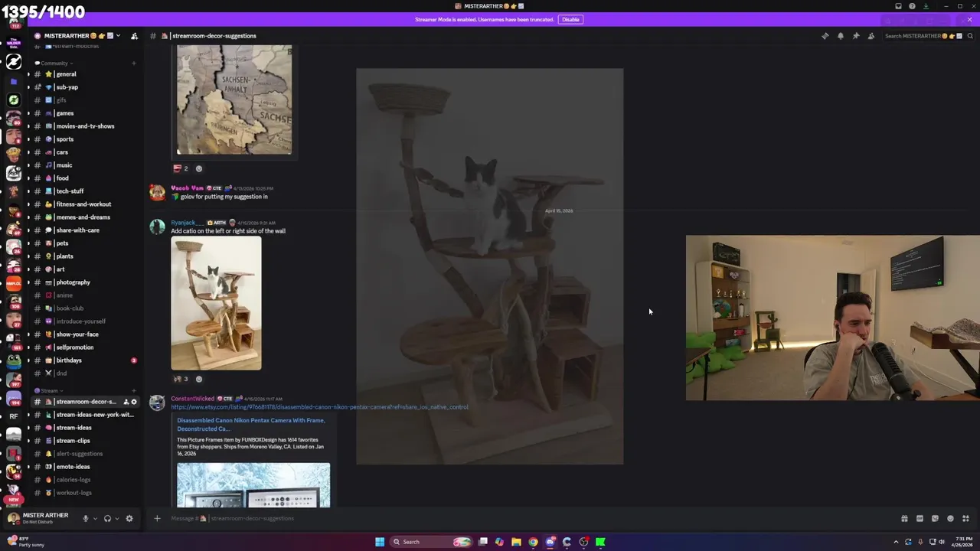Viewport: 980px width, 551px height.
Task: Open the green frog server icon
Action: (x=14, y=361)
